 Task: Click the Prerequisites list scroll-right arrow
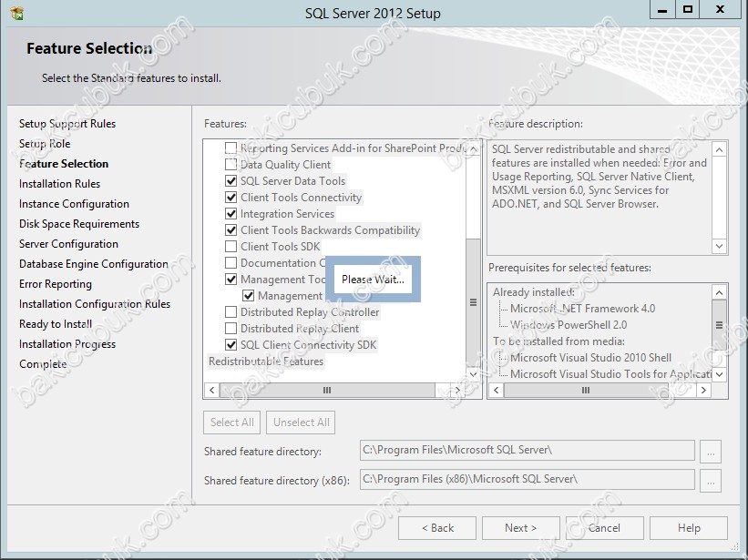point(703,391)
